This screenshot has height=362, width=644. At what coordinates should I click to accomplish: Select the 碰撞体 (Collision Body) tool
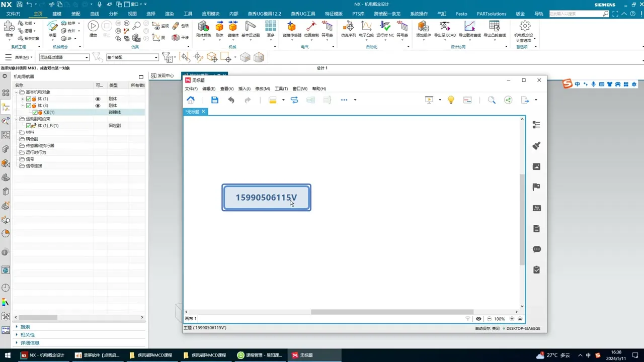(x=233, y=28)
